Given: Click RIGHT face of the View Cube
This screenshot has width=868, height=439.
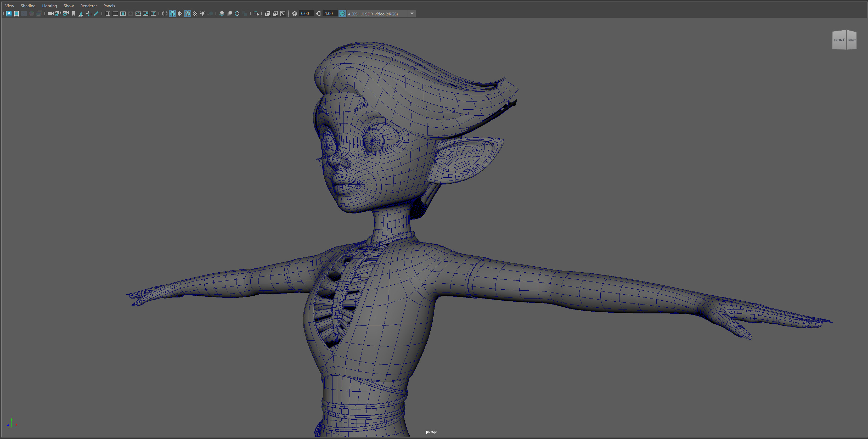Looking at the screenshot, I should [852, 40].
